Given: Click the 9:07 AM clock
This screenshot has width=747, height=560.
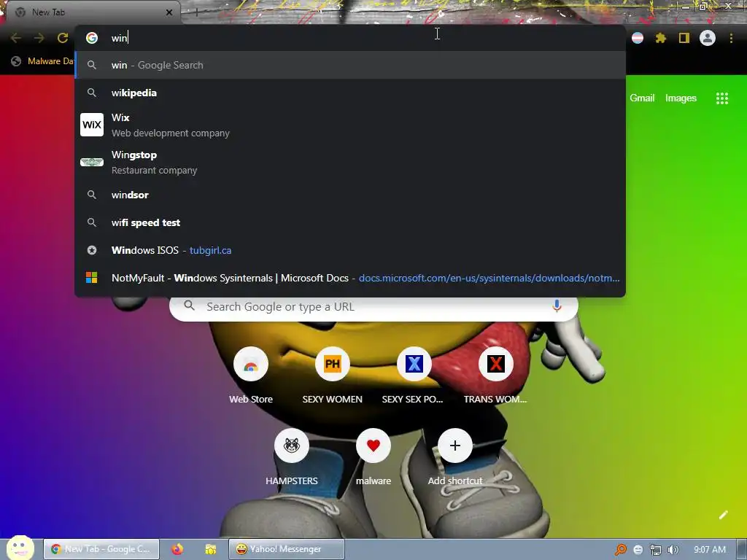Looking at the screenshot, I should coord(709,550).
